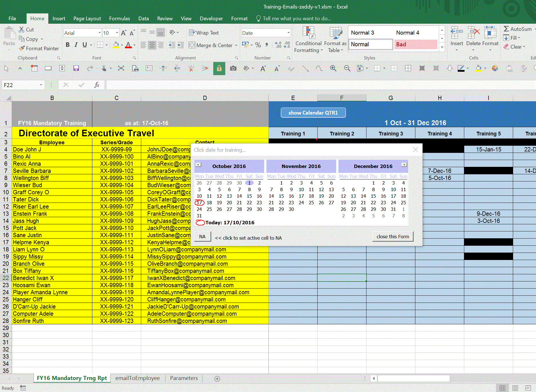Viewport: 536px width, 392px height.
Task: Open the number format dropdown showing Date
Action: pyautogui.click(x=288, y=33)
